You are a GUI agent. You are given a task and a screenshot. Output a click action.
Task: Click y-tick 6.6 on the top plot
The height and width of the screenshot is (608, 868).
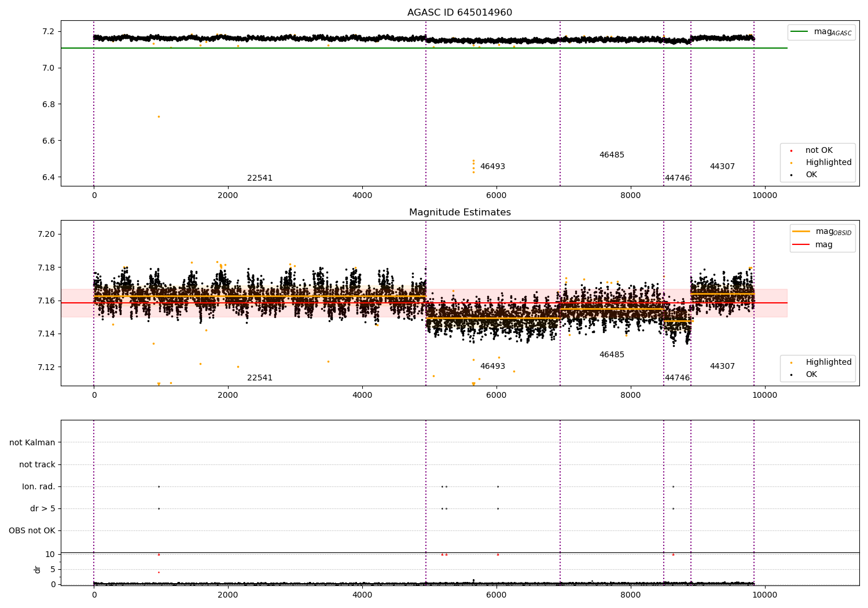click(x=49, y=141)
